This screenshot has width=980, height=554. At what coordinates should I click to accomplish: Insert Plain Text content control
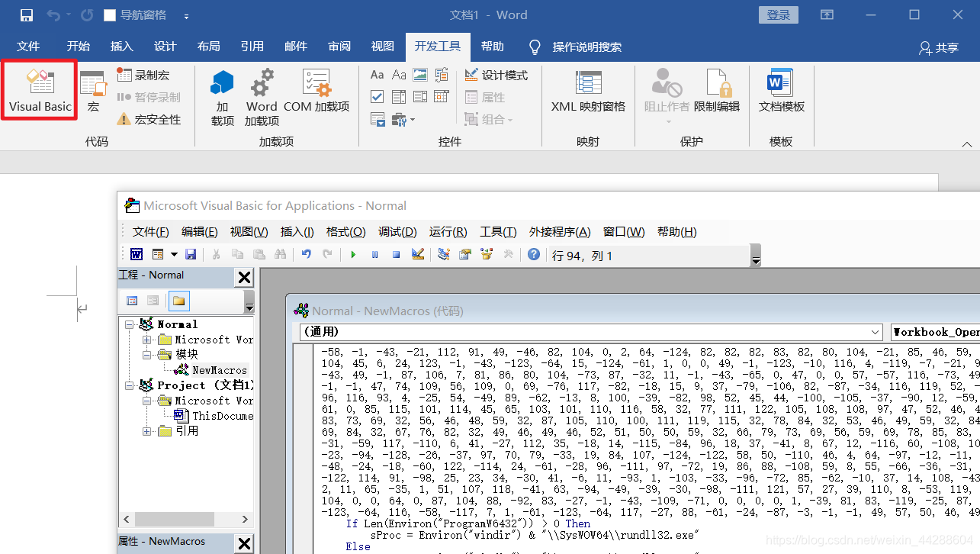point(399,75)
